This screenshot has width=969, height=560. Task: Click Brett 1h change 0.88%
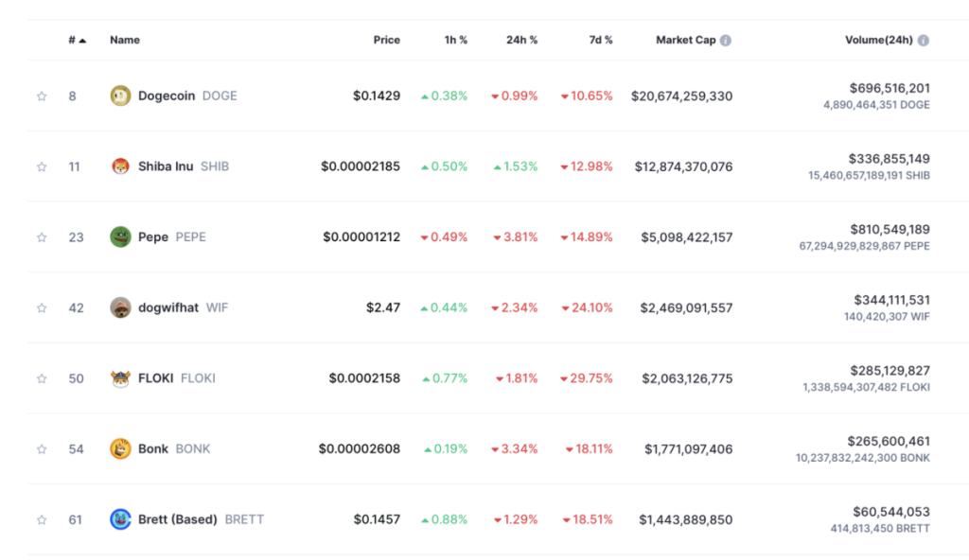445,519
